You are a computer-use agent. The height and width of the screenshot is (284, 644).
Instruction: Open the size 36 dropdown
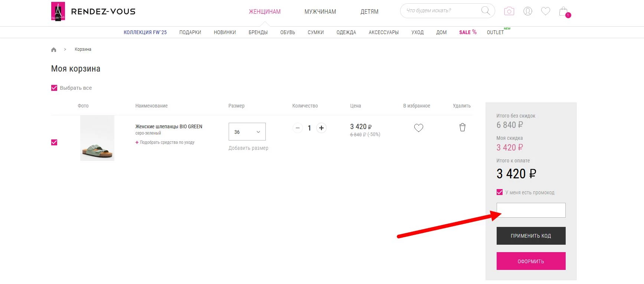(x=247, y=132)
